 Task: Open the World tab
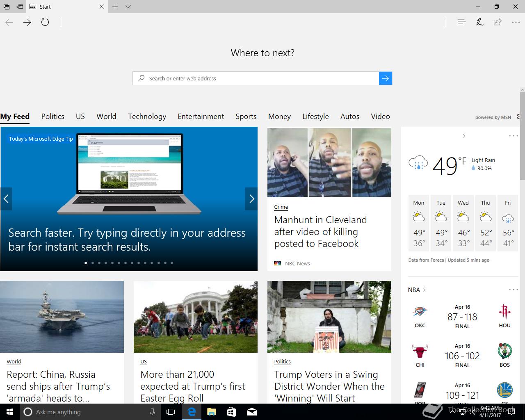pos(106,116)
